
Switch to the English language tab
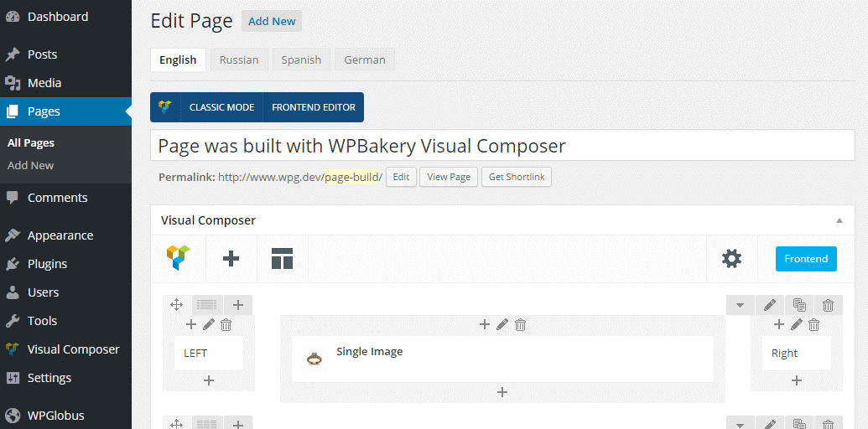tap(178, 59)
